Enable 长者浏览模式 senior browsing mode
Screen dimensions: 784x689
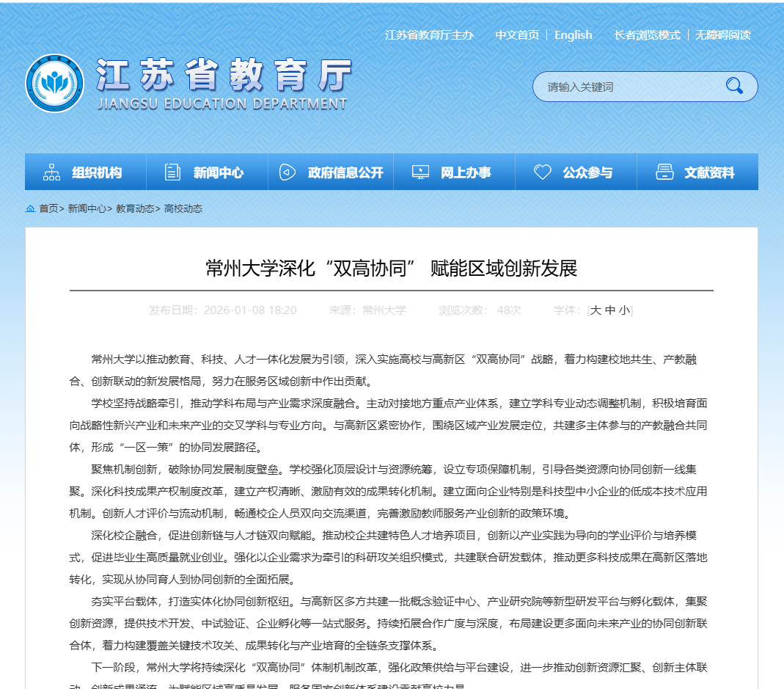pos(647,35)
